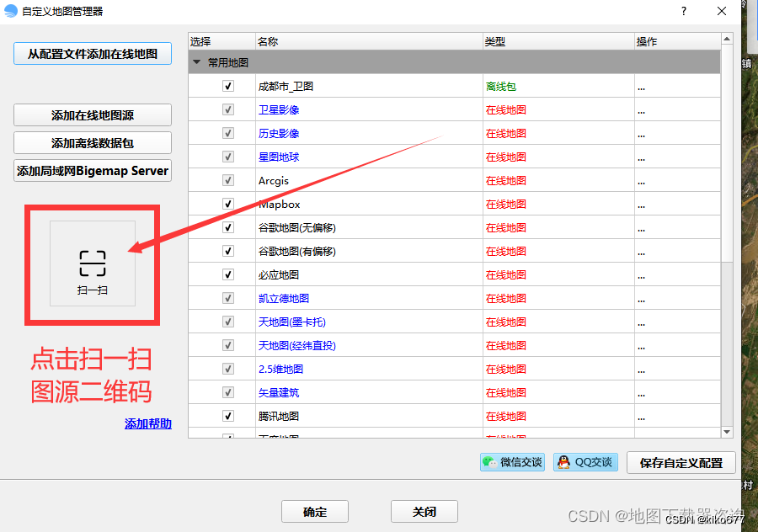The height and width of the screenshot is (532, 758).
Task: Click the 关闭 button
Action: click(424, 512)
